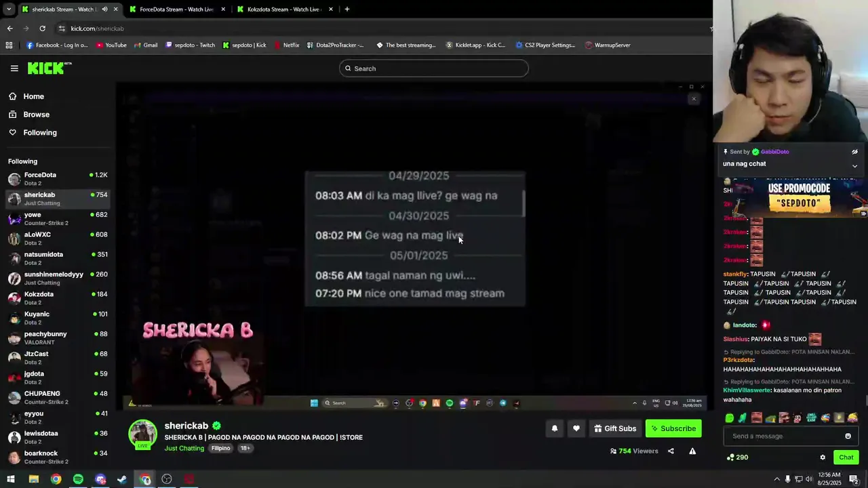The image size is (868, 488).
Task: Click the 754 Viewers count
Action: point(634,451)
